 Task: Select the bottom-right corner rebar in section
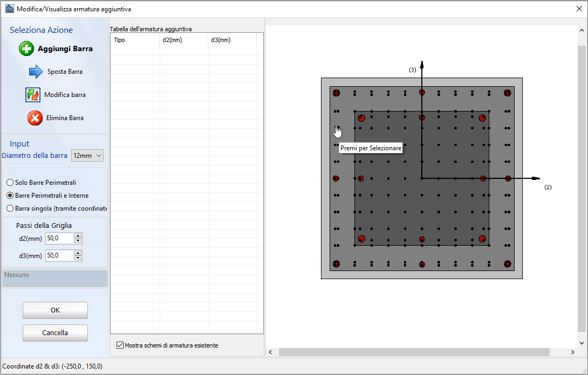pos(507,264)
